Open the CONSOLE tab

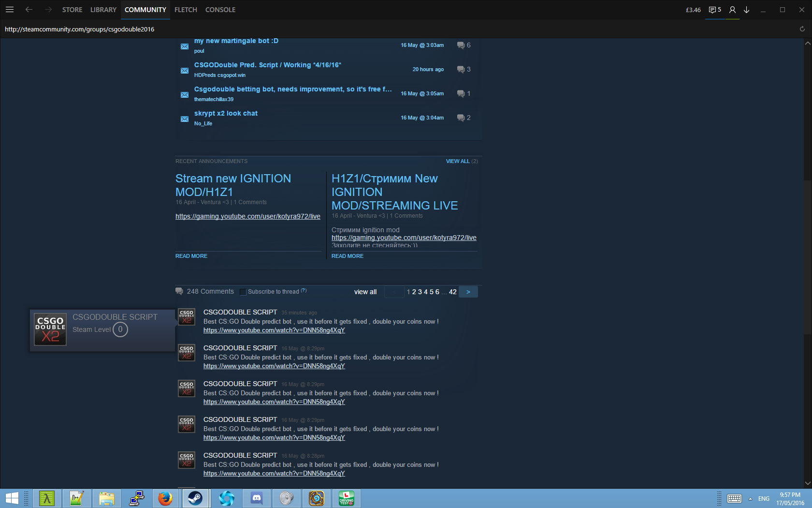pos(220,10)
